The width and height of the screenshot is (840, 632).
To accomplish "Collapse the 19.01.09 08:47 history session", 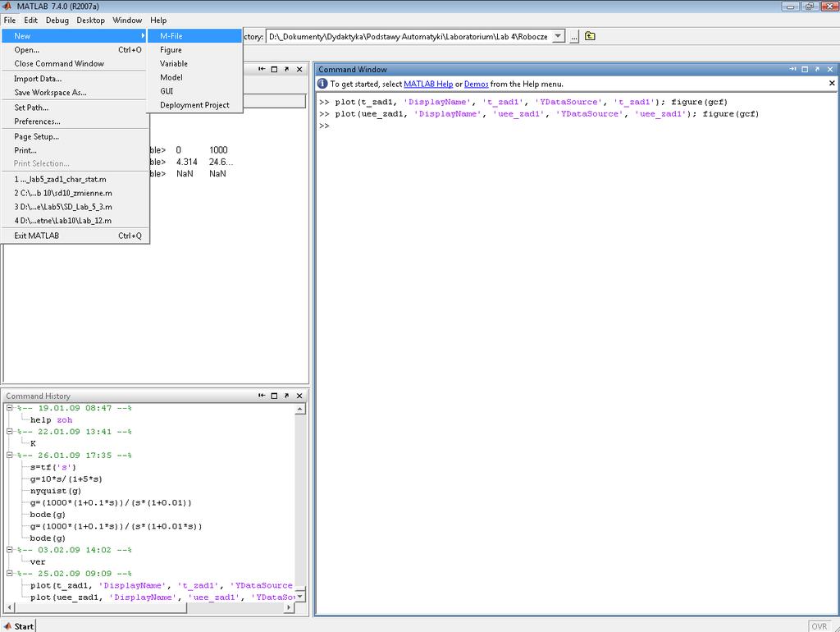I will pos(9,408).
